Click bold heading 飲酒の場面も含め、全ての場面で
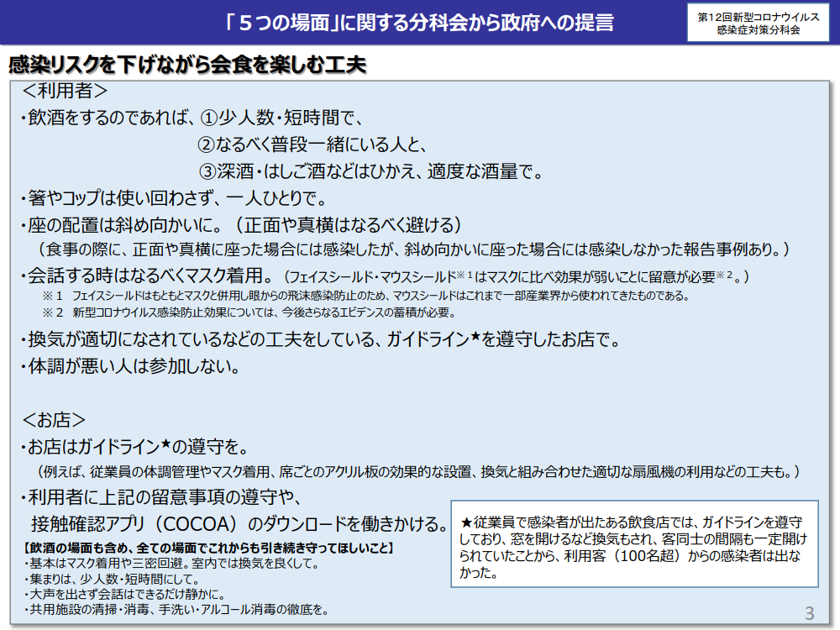The image size is (840, 630). [209, 548]
